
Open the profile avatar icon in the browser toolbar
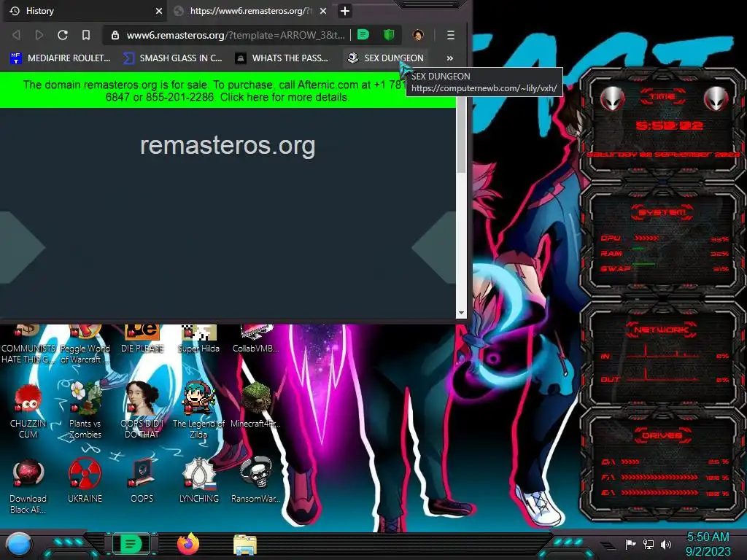(418, 35)
